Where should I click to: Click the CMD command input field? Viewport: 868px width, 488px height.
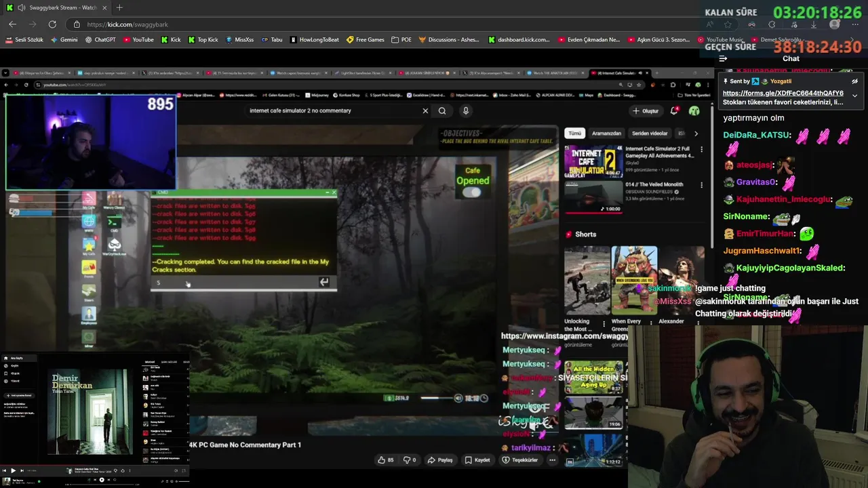pyautogui.click(x=234, y=283)
